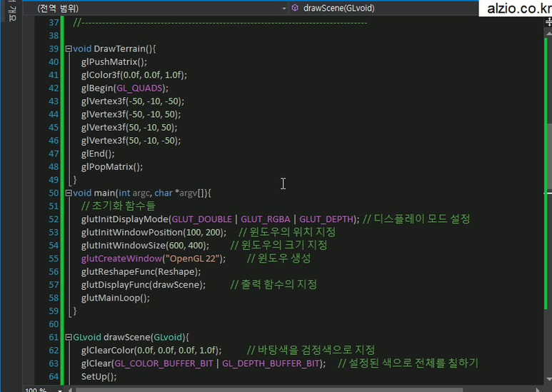The height and width of the screenshot is (392, 552).
Task: Click the DrawTerrain function name
Action: (120, 49)
